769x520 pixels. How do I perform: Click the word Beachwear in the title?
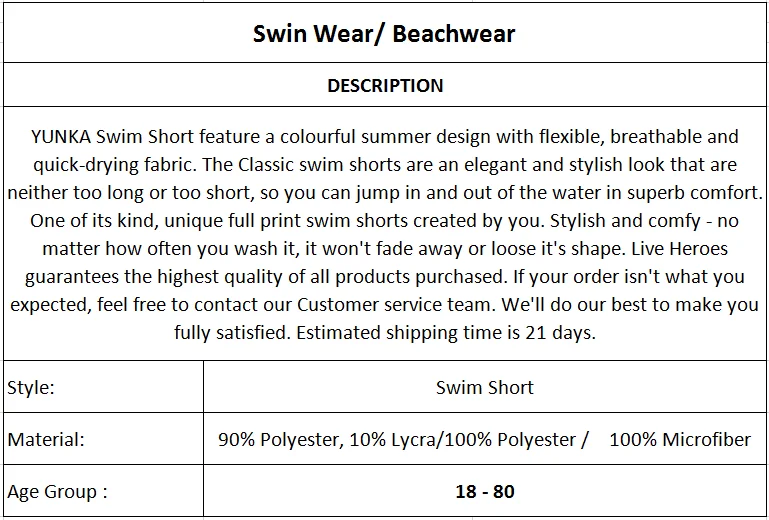point(454,34)
